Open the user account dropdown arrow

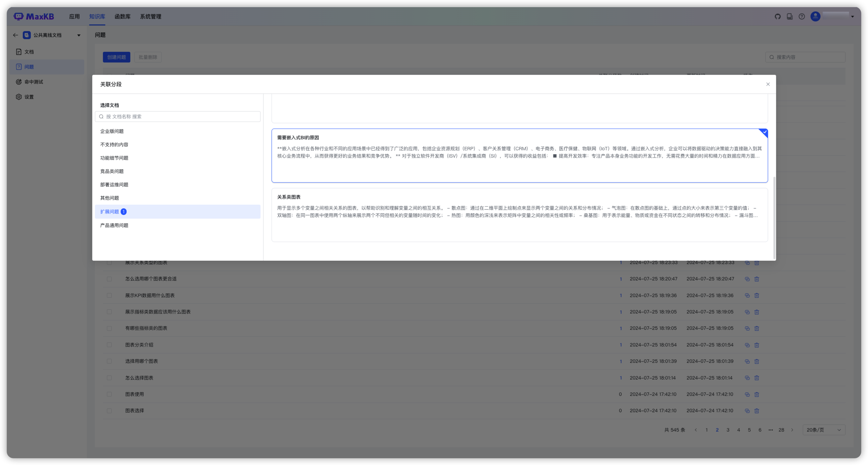(x=853, y=16)
